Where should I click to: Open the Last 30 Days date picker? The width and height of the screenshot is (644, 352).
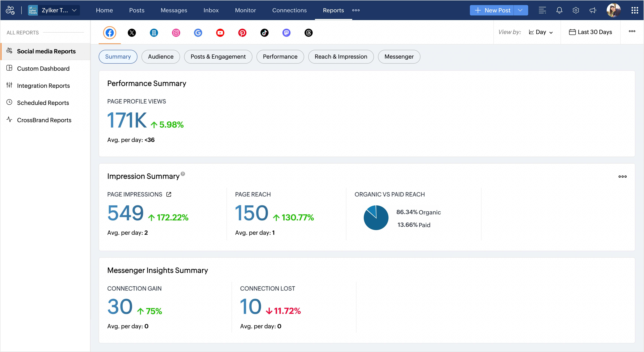pyautogui.click(x=591, y=32)
